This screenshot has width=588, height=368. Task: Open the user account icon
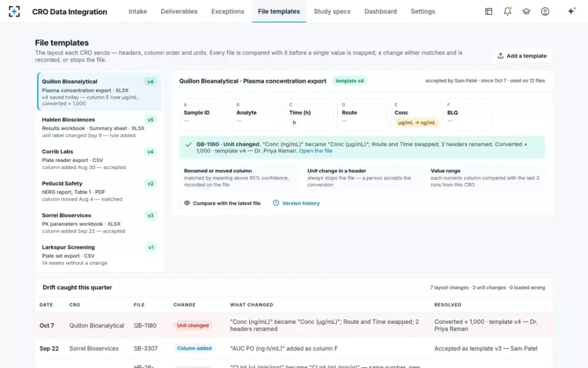click(x=545, y=11)
